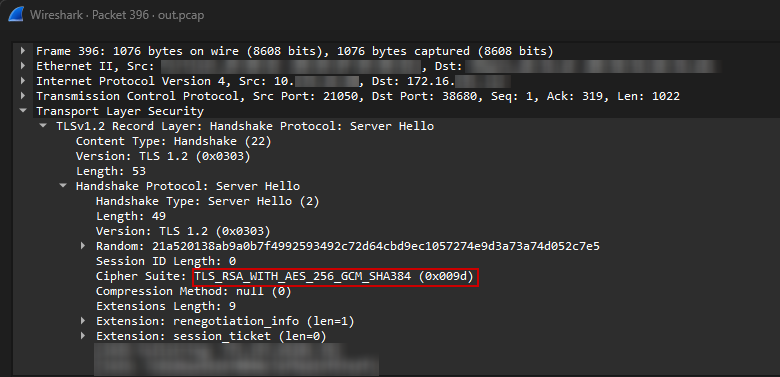Select Handshake Type: Server Hello (2)
The width and height of the screenshot is (780, 377).
pyautogui.click(x=207, y=201)
